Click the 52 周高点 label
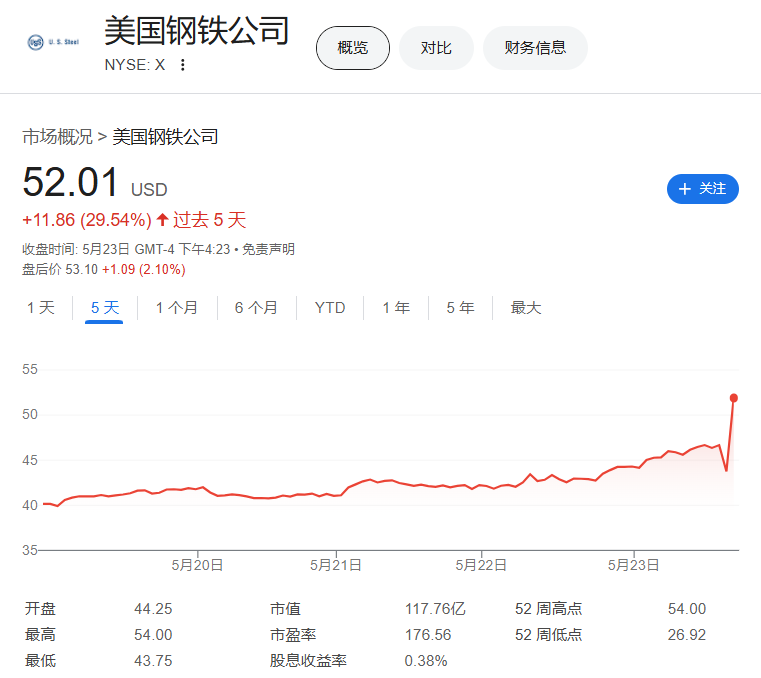This screenshot has width=761, height=678. point(548,609)
